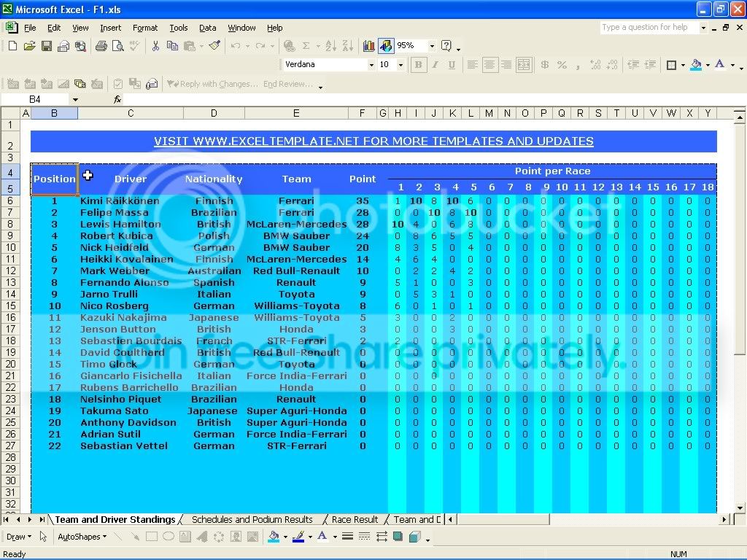
Task: Open the Print Preview icon
Action: [x=117, y=46]
